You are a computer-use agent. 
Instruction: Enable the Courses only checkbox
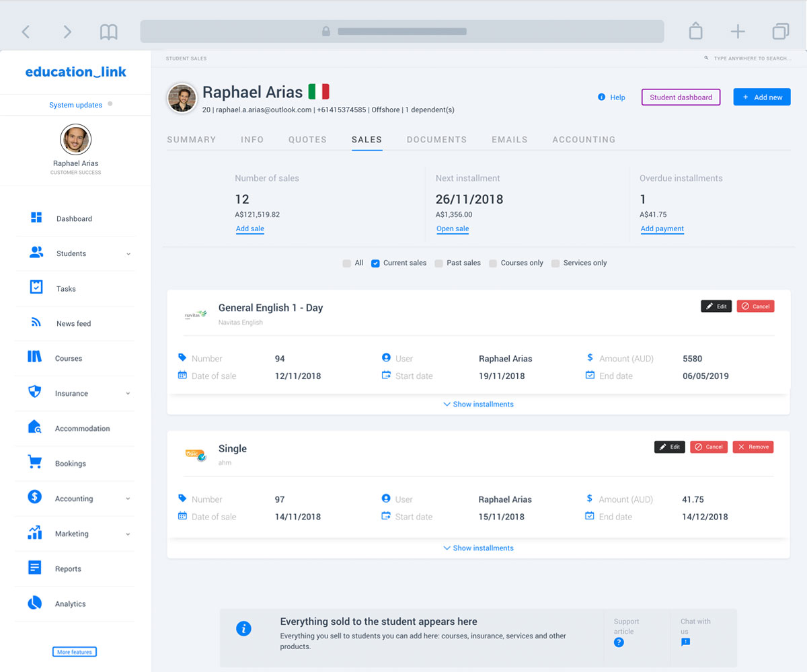[493, 263]
